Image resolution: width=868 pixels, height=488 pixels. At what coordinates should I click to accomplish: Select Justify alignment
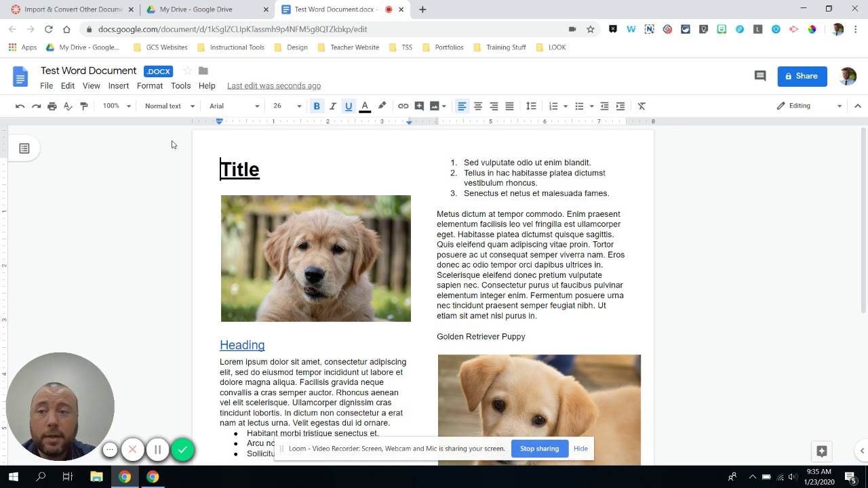[x=509, y=106]
